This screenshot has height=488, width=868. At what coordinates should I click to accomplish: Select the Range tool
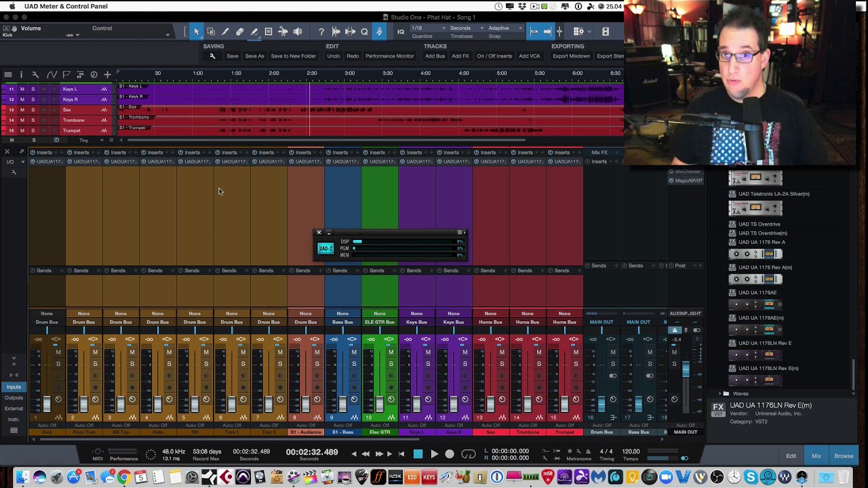(211, 31)
